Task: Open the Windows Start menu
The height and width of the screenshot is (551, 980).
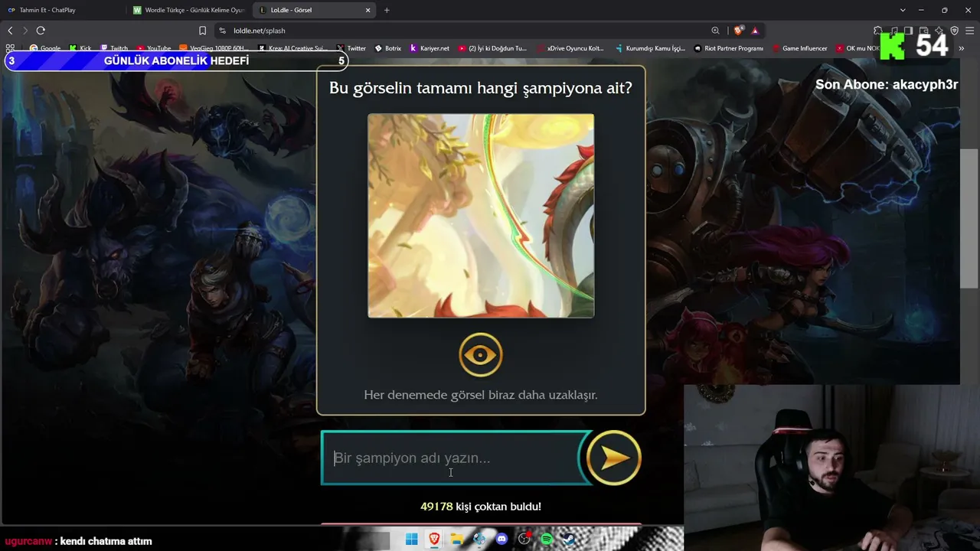Action: click(412, 540)
